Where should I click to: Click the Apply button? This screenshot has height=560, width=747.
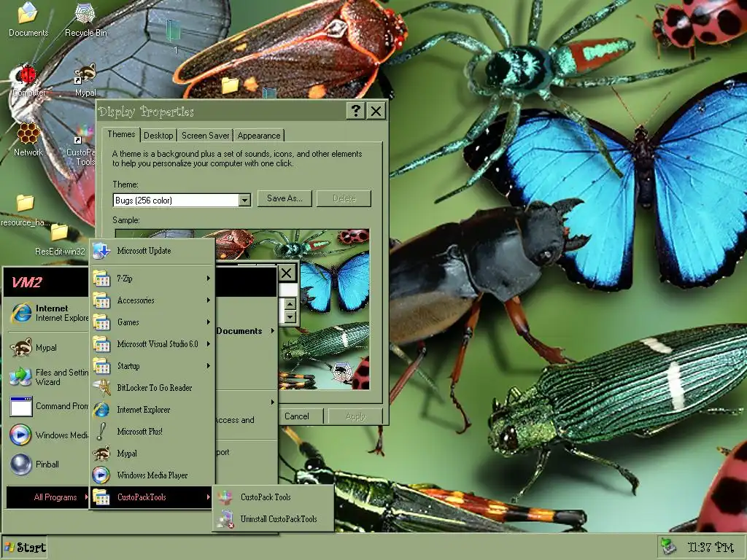pos(355,416)
